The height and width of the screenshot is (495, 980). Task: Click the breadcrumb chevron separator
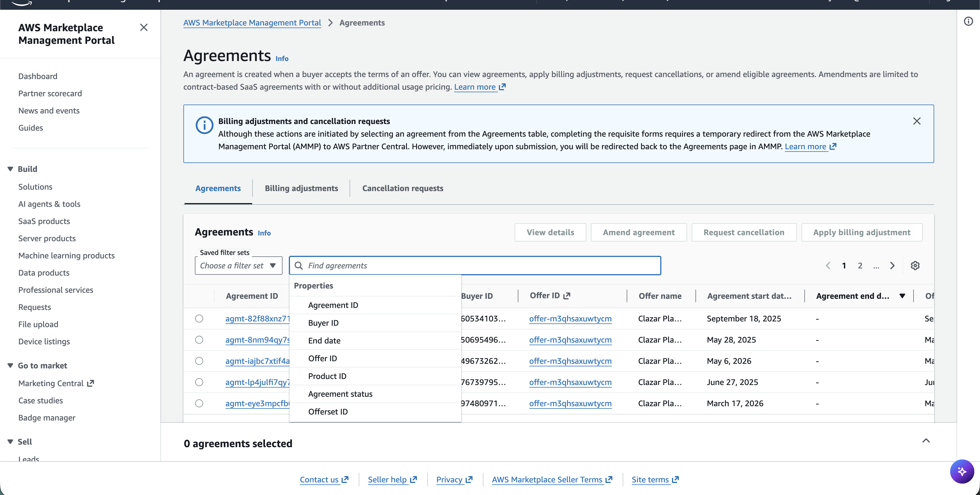330,23
